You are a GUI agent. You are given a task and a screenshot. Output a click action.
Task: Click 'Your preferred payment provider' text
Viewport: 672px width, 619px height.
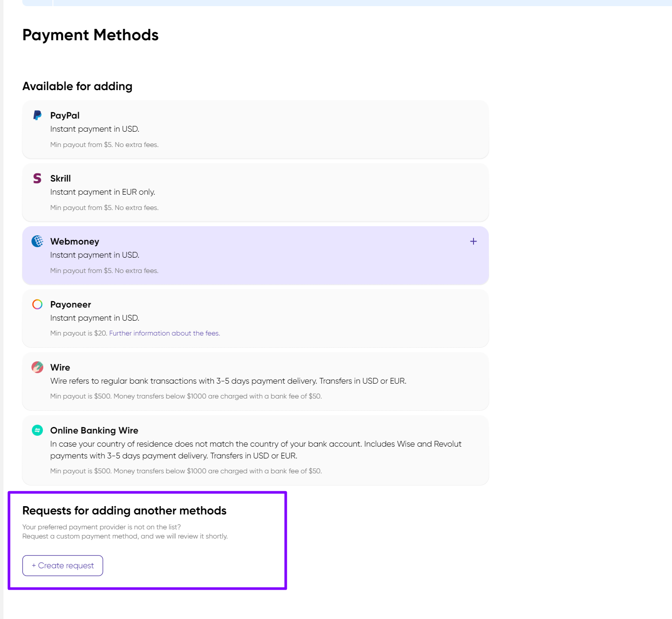101,527
